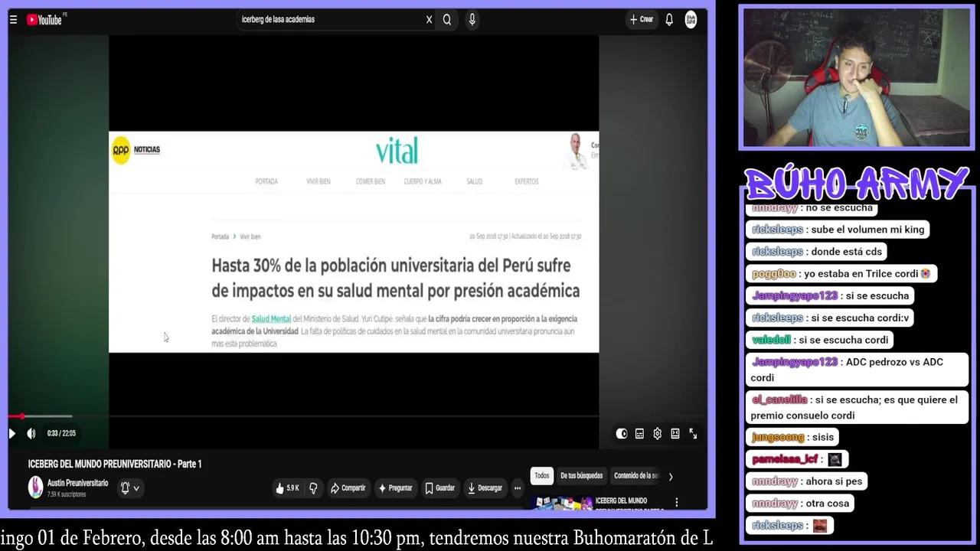Click Guardar save button
The height and width of the screenshot is (551, 980).
click(x=440, y=488)
